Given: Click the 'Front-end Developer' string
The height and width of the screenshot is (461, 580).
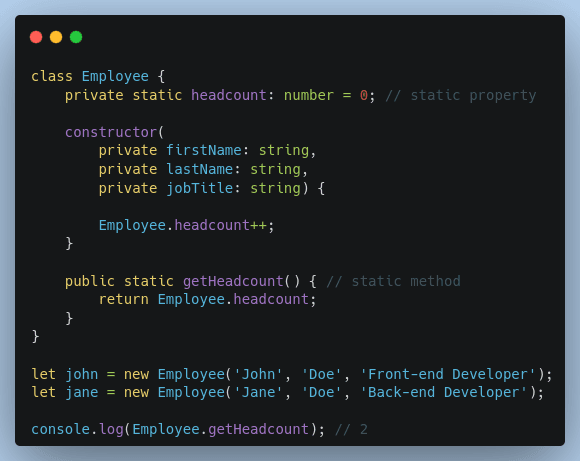Looking at the screenshot, I should [x=448, y=374].
